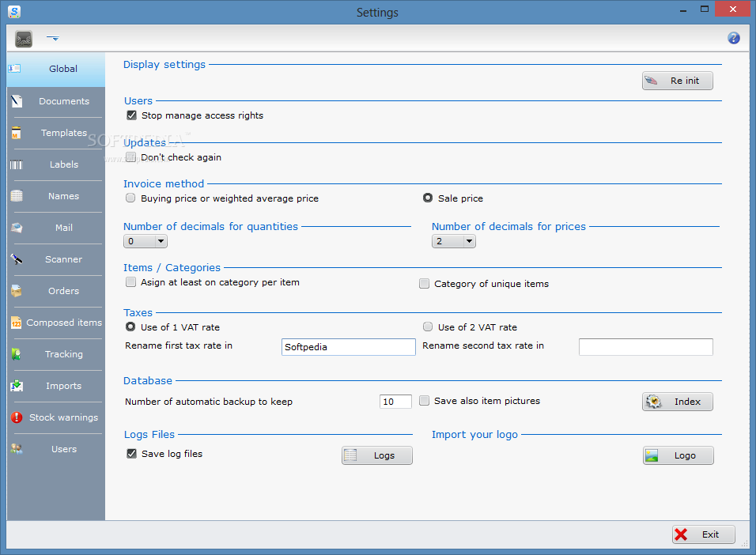Select Use of 1 VAT rate
The image size is (756, 555).
pyautogui.click(x=130, y=327)
